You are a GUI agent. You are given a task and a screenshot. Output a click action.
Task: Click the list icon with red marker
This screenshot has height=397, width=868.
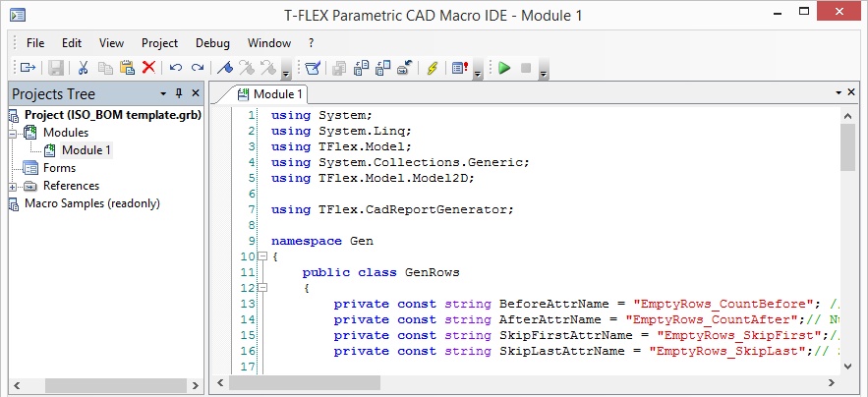(x=460, y=68)
